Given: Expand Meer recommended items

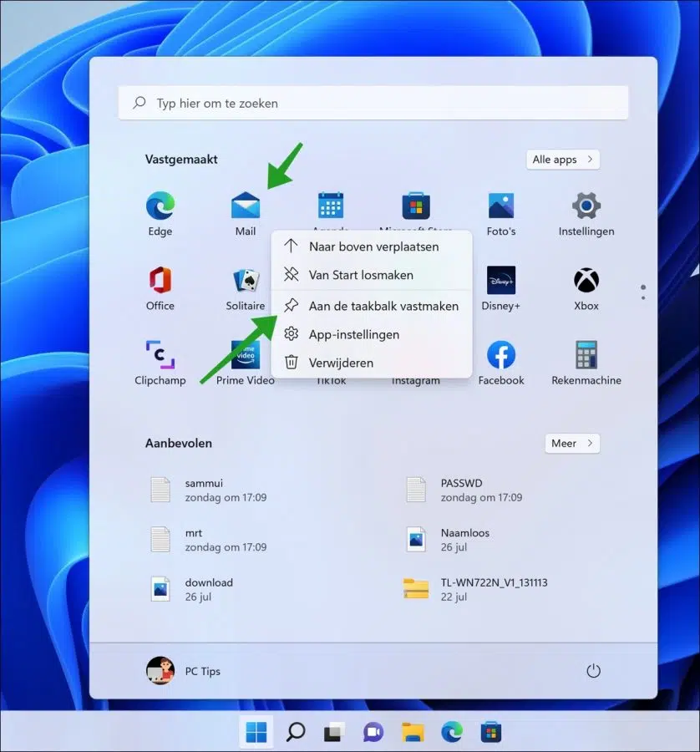Looking at the screenshot, I should 572,444.
